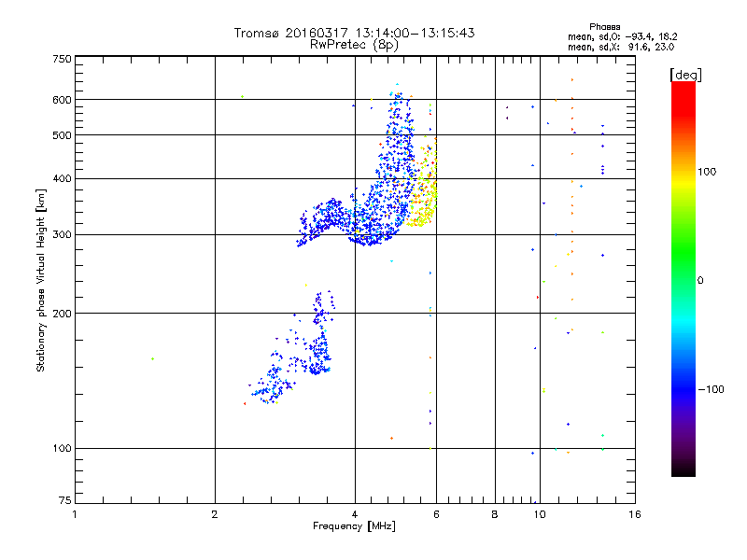
Task: Click the 500 height tick label
Action: (x=62, y=135)
